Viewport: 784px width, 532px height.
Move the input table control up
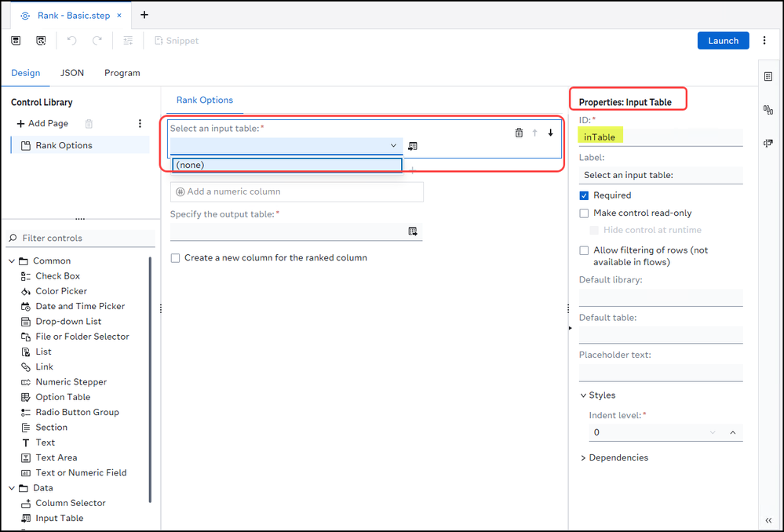[x=534, y=133]
